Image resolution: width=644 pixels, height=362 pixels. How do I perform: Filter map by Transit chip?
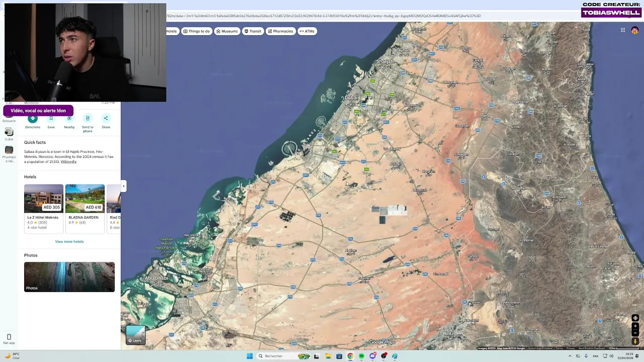[253, 31]
